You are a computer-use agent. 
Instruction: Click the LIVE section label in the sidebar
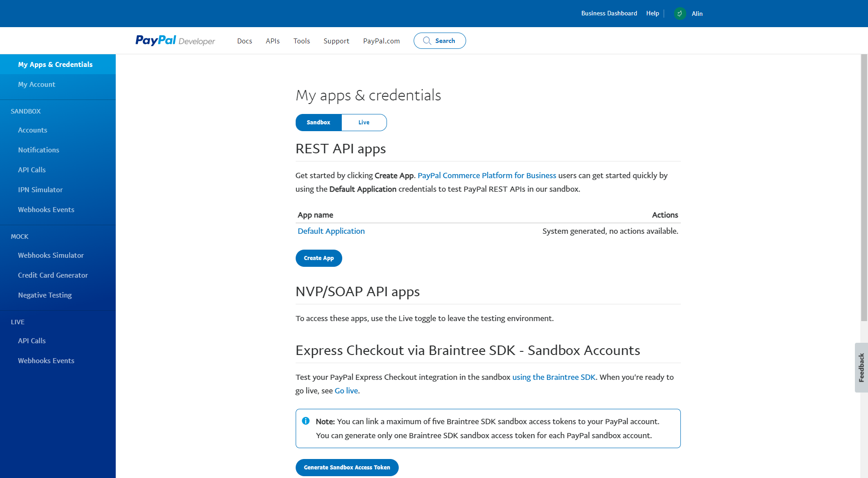(x=18, y=322)
